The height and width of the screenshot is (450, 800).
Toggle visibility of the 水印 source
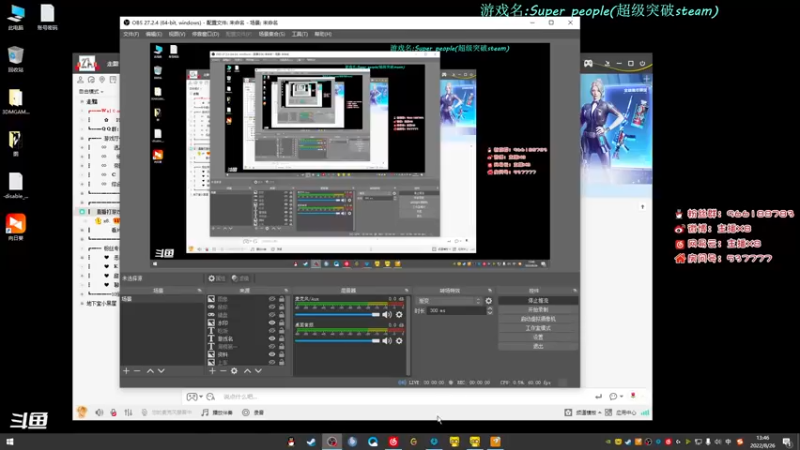click(x=272, y=322)
